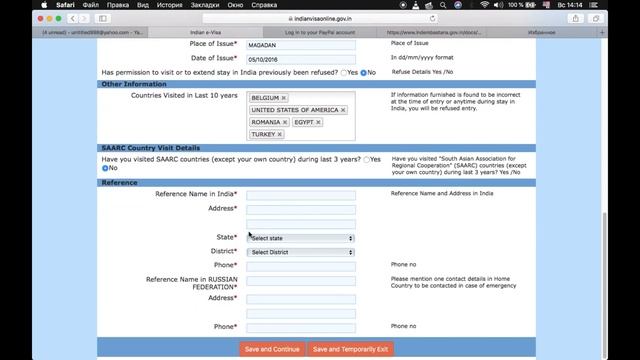The image size is (640, 360).
Task: Switch to the indembastana.gov.in tab
Action: [433, 32]
